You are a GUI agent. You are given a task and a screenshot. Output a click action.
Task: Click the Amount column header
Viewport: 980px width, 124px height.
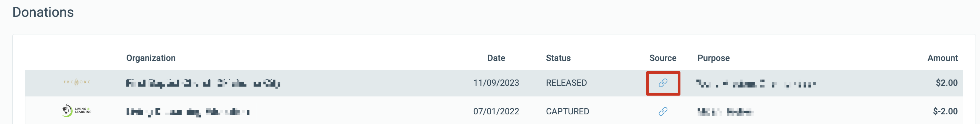pyautogui.click(x=942, y=58)
